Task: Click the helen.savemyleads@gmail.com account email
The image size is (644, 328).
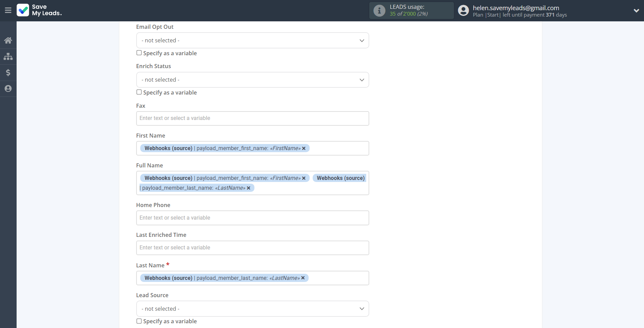Action: pos(516,8)
